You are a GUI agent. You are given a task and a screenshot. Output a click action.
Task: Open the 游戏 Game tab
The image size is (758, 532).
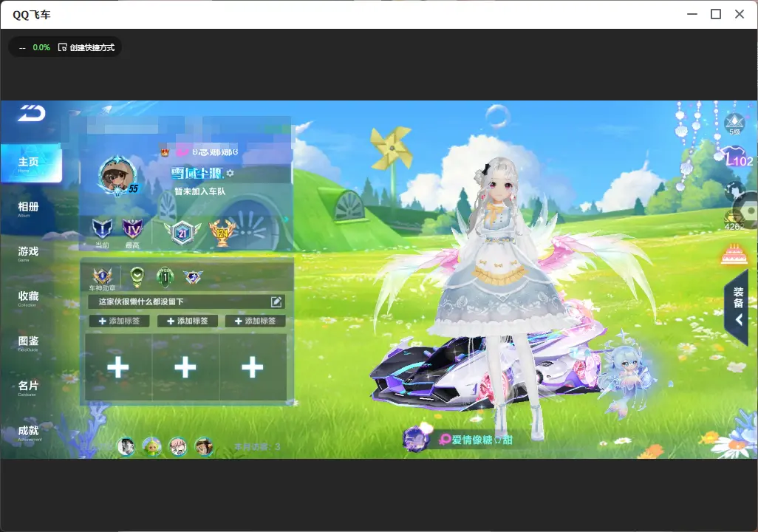pyautogui.click(x=28, y=254)
